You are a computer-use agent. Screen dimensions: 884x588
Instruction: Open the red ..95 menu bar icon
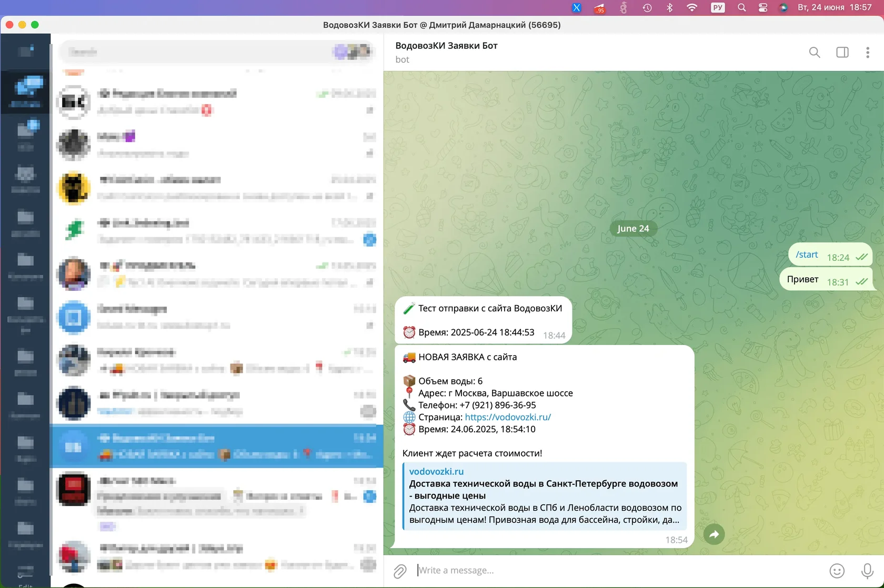click(599, 7)
